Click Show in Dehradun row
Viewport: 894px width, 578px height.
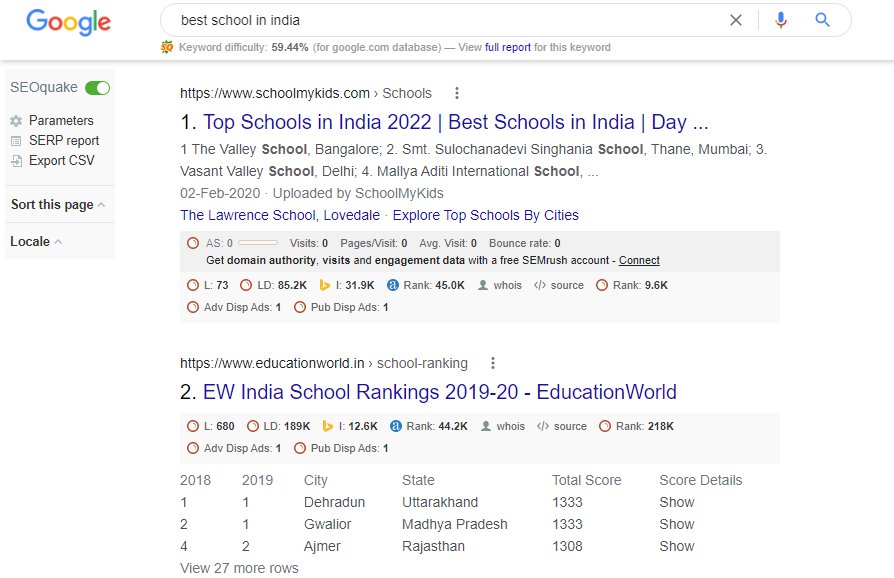[x=677, y=502]
